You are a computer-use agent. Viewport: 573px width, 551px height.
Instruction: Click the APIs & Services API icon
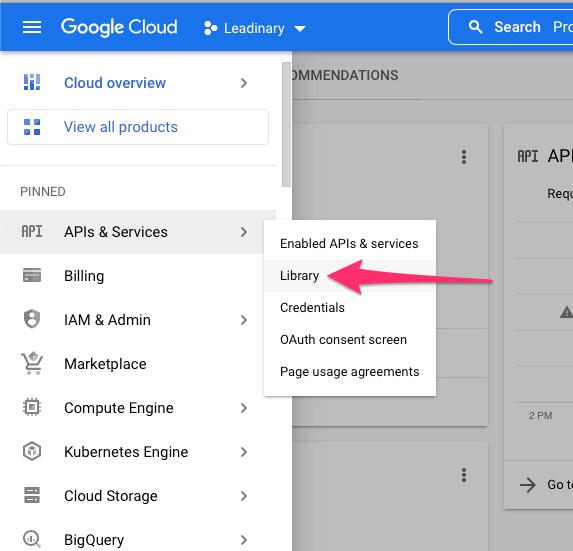[32, 232]
